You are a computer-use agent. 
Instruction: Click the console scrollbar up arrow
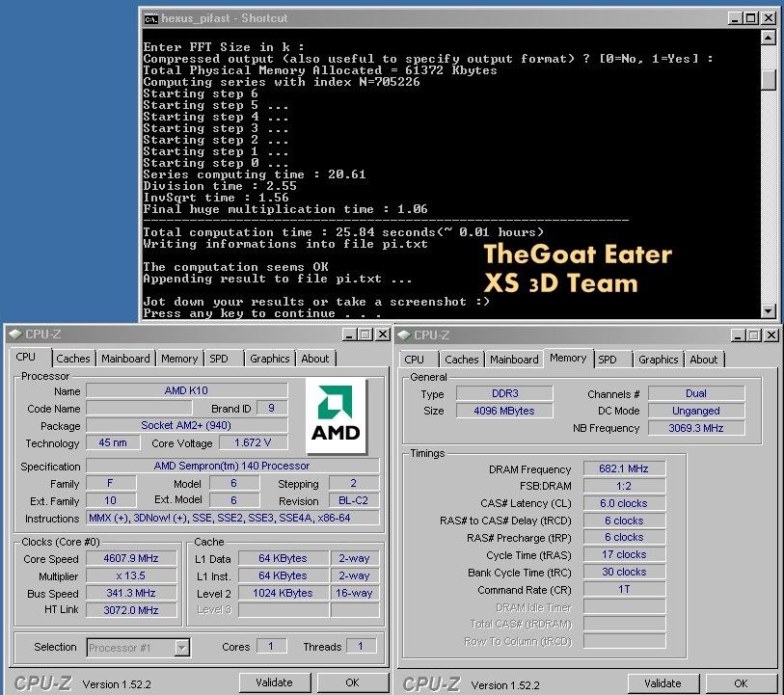click(x=768, y=38)
